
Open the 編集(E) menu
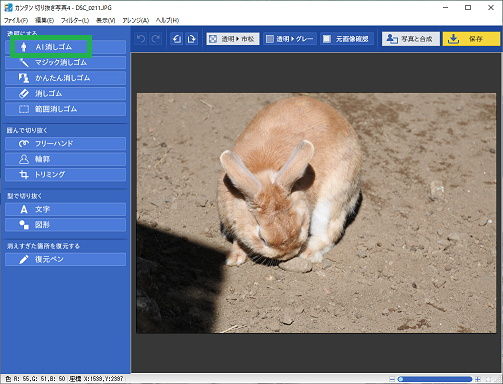pyautogui.click(x=44, y=21)
